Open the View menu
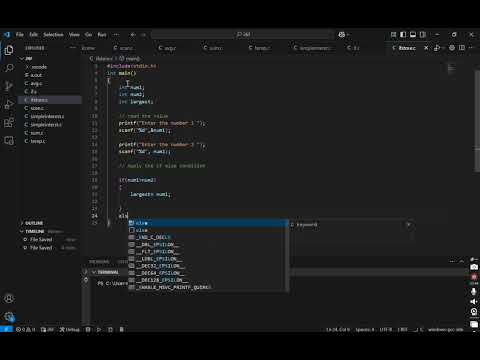The height and width of the screenshot is (360, 480). [x=74, y=34]
